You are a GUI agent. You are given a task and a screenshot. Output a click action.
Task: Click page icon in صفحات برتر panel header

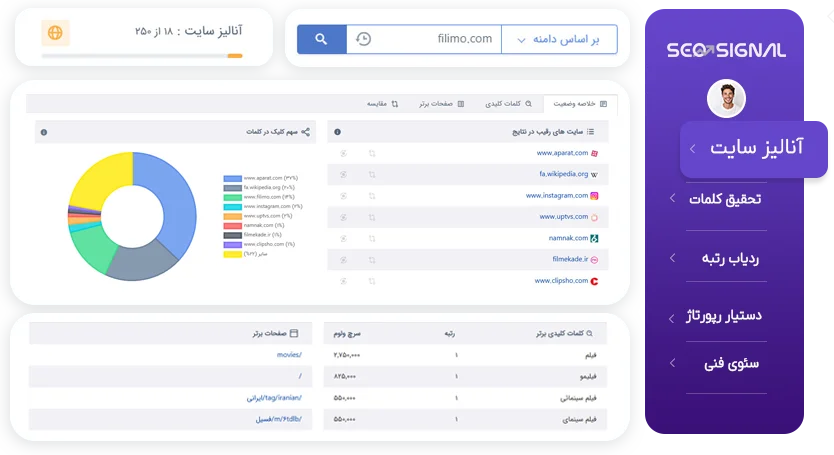coord(294,333)
